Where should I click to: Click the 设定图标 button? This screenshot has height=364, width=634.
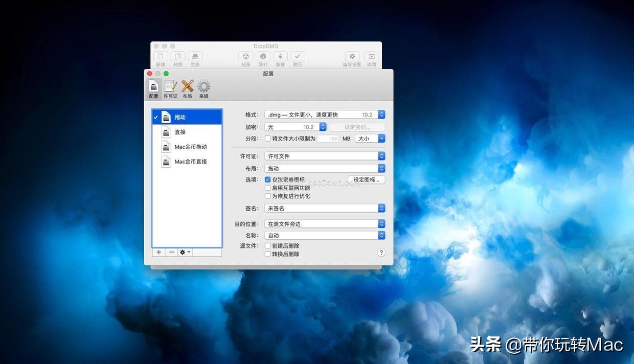pyautogui.click(x=366, y=179)
